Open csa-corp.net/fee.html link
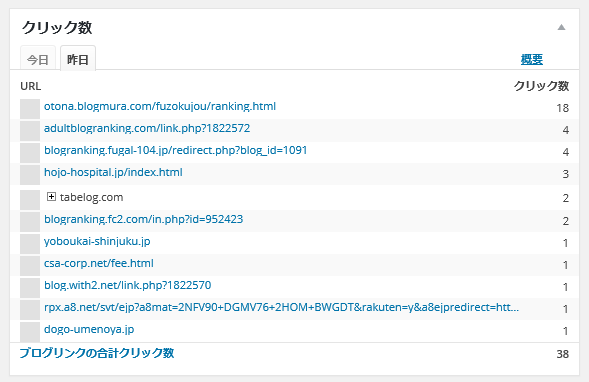Viewport: 589px width, 382px height. coord(99,263)
